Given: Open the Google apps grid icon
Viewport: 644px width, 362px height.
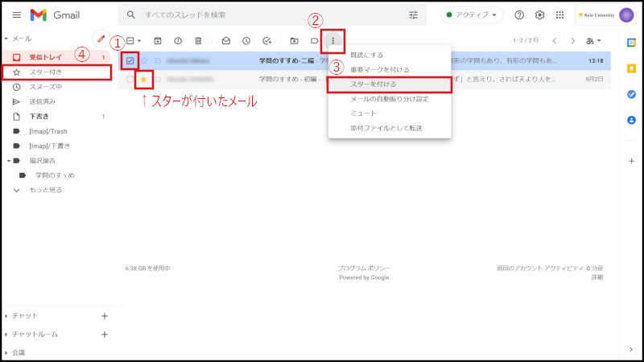Looking at the screenshot, I should click(x=560, y=15).
